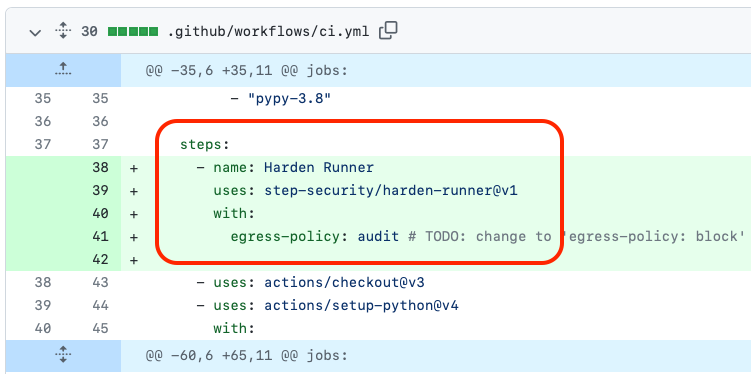Click the diffstat green squares
Viewport: 751px width, 374px height.
pos(133,32)
